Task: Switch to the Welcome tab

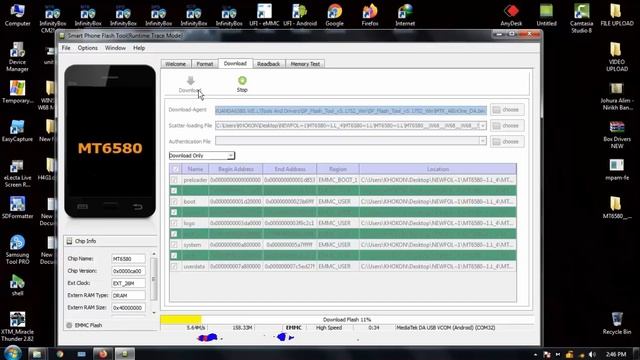Action: [176, 64]
